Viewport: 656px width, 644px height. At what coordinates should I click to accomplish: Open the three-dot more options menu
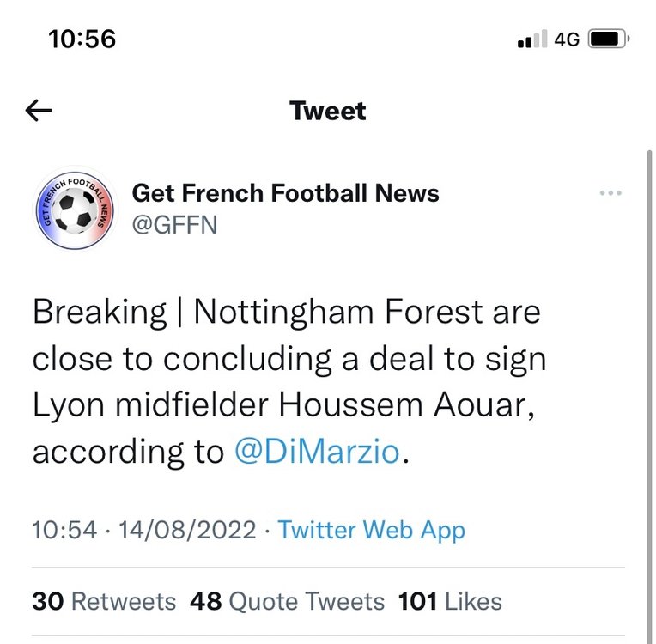tap(610, 193)
